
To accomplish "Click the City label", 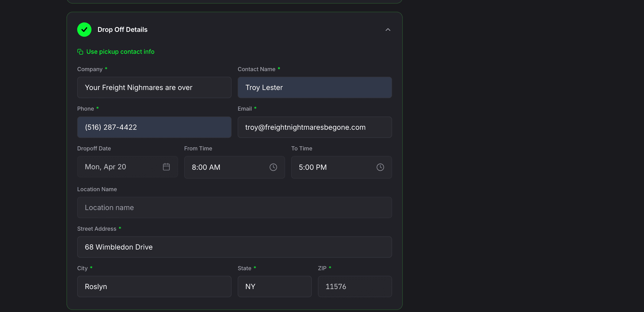I will 82,268.
